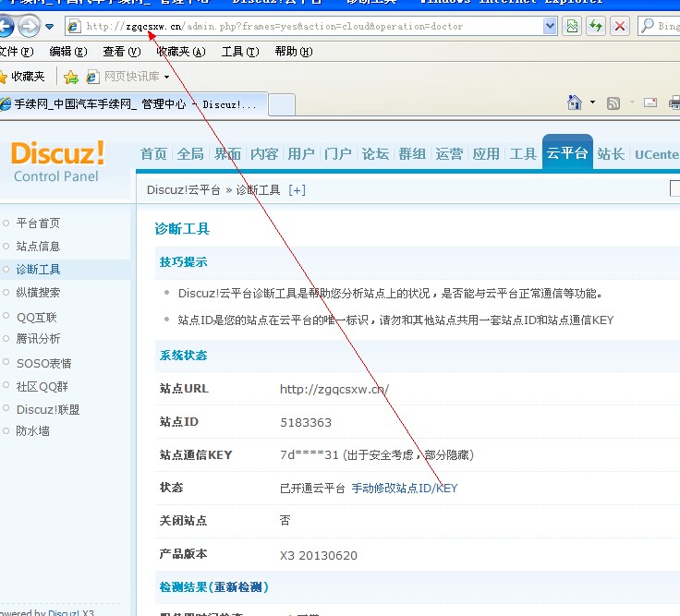Open the 编辑(E) menu

tap(68, 52)
